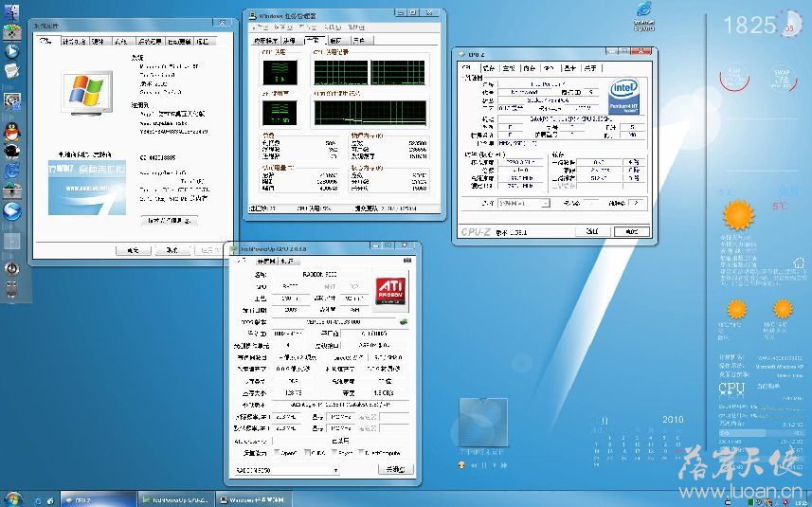Toggle the OpenCL checkbox in GPU-Z

point(277,453)
